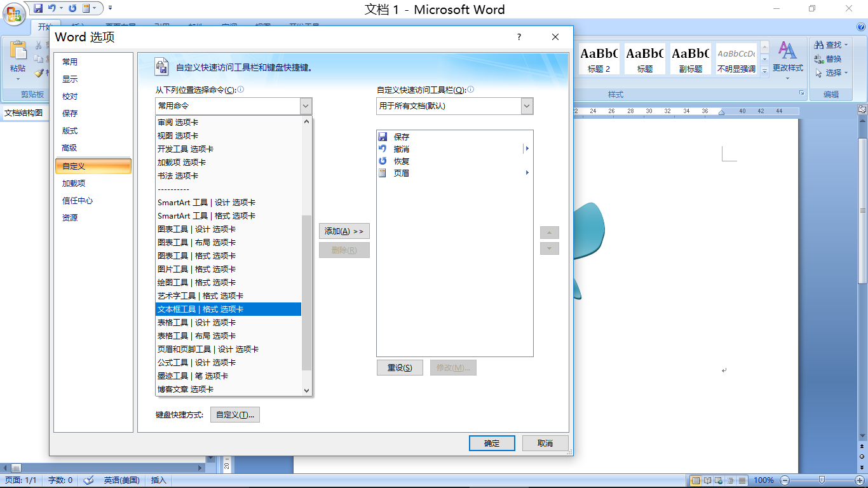Click the move up arrow button
The height and width of the screenshot is (488, 868).
pyautogui.click(x=550, y=233)
